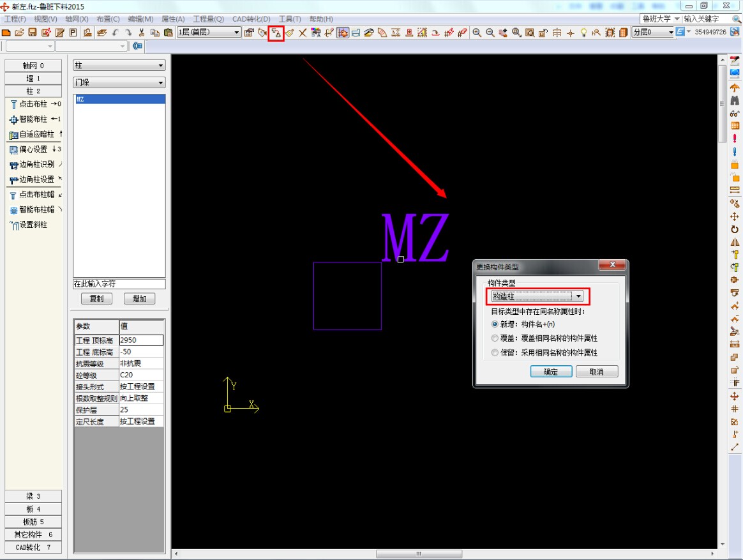Select the 智能布柱帽 tool
The height and width of the screenshot is (560, 743).
(34, 209)
